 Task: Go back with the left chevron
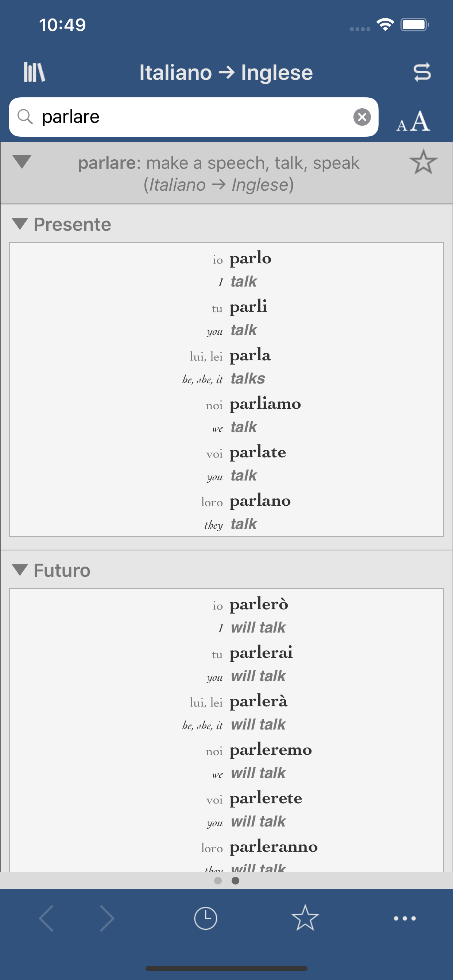click(x=46, y=918)
